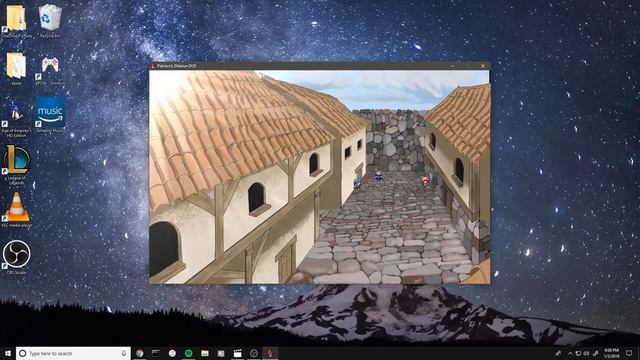Open Spotify from the taskbar
The height and width of the screenshot is (360, 640).
pos(189,353)
